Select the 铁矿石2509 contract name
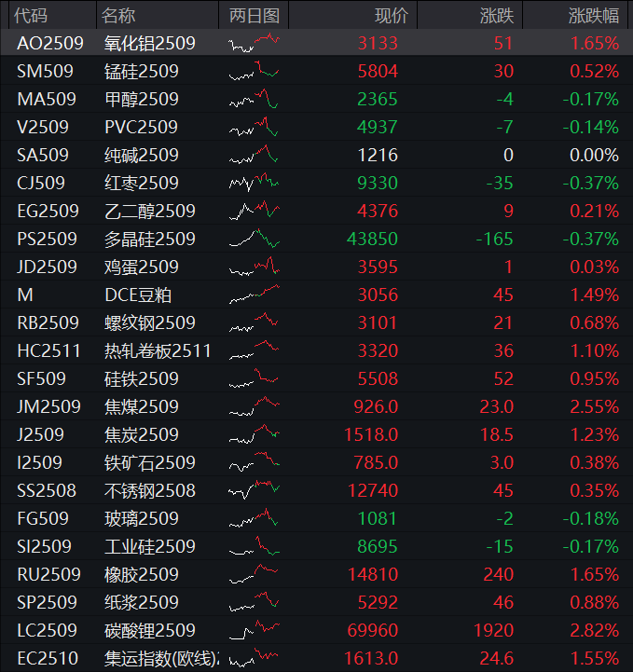 click(x=149, y=462)
